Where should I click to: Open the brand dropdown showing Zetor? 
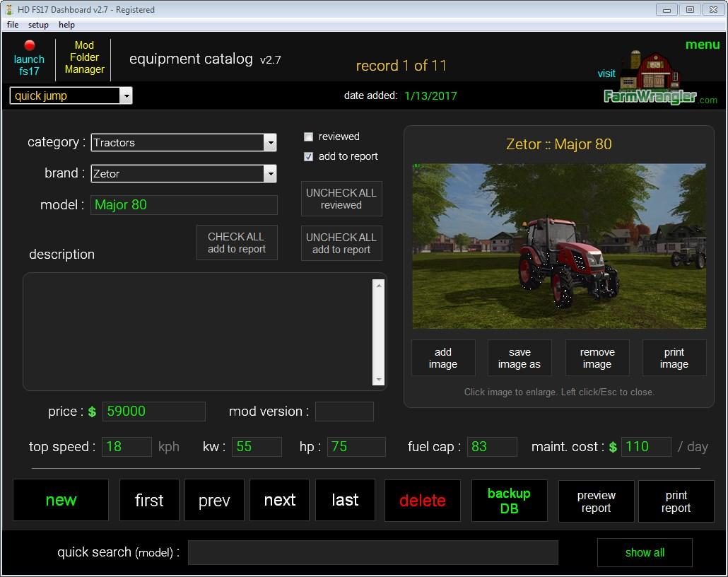tap(270, 174)
